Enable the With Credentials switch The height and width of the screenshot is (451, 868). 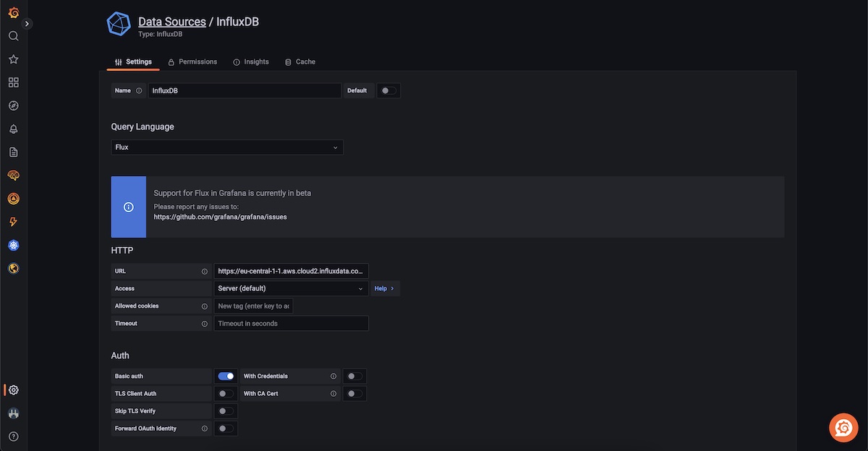point(354,376)
